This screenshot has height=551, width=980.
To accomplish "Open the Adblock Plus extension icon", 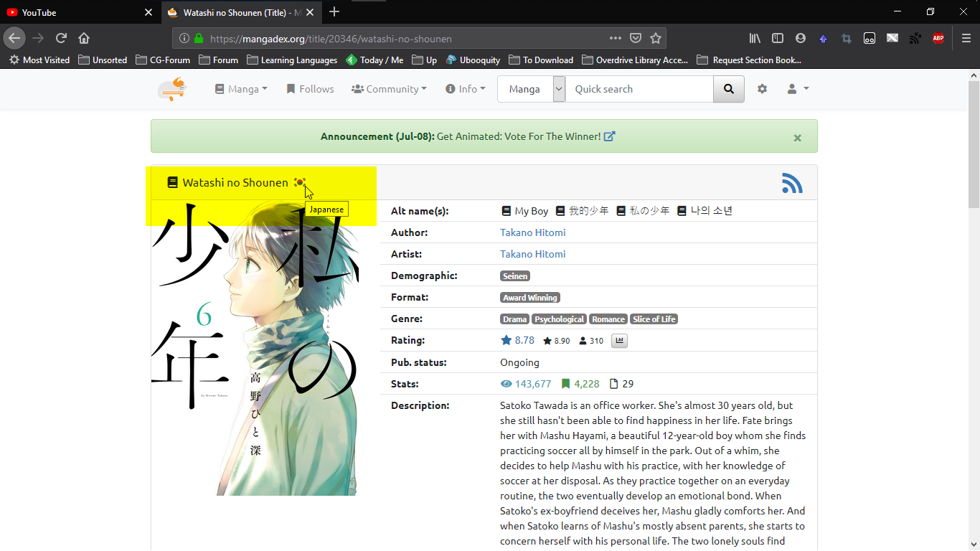I will tap(938, 39).
